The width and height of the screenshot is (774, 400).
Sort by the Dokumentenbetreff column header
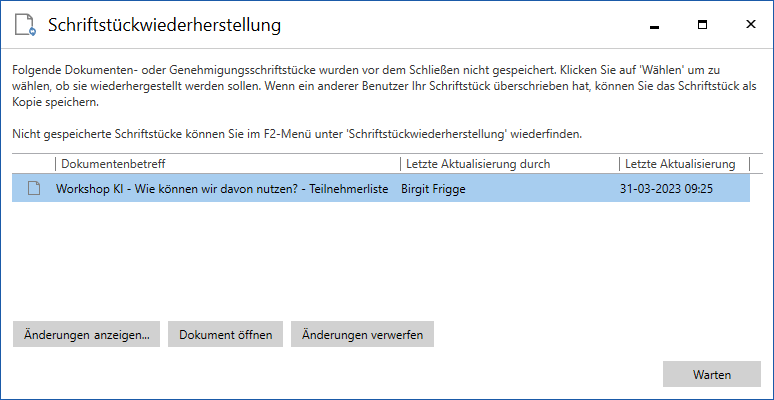227,164
